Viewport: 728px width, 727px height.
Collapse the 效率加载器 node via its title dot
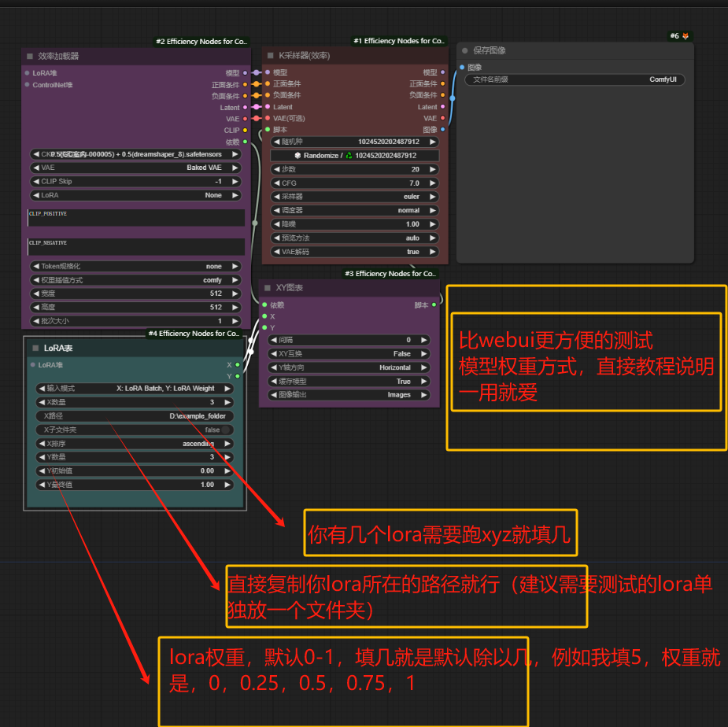pyautogui.click(x=30, y=56)
